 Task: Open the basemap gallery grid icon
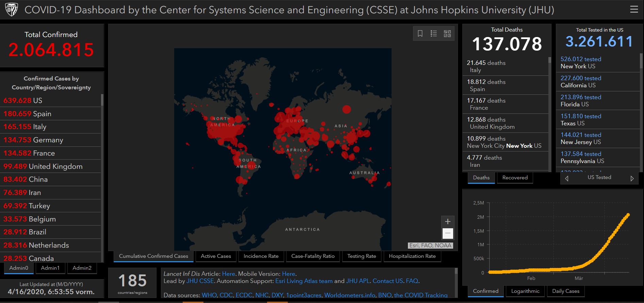coord(447,34)
